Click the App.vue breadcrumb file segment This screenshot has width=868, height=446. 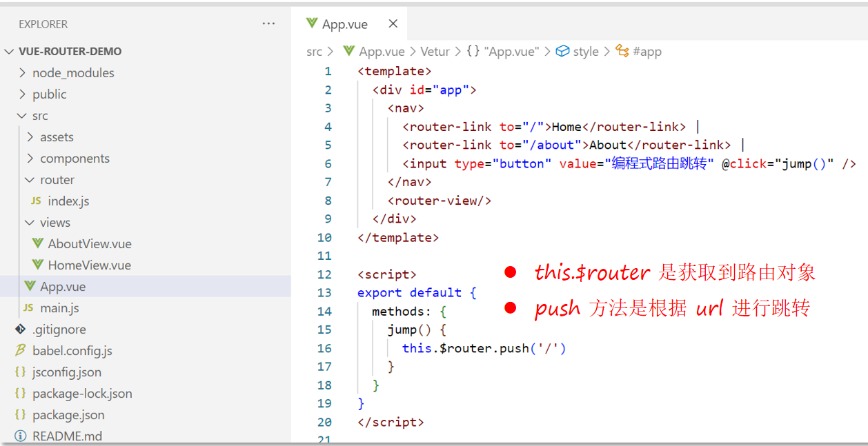[382, 52]
